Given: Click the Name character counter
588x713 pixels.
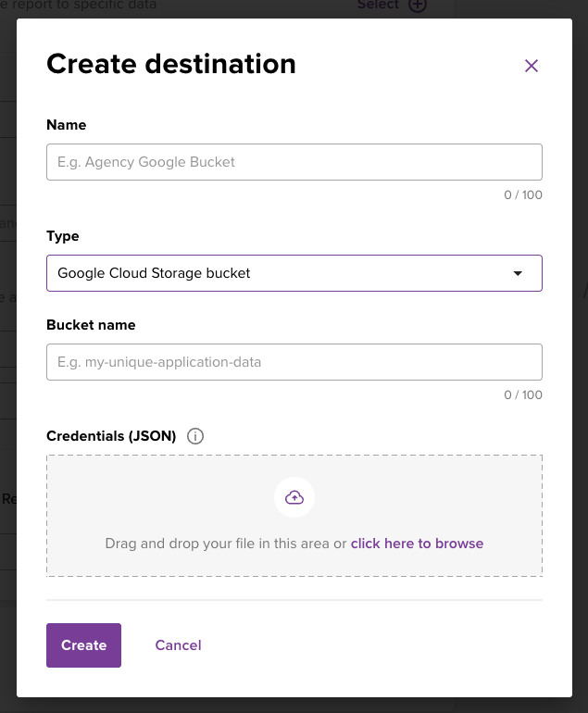Looking at the screenshot, I should [x=523, y=195].
